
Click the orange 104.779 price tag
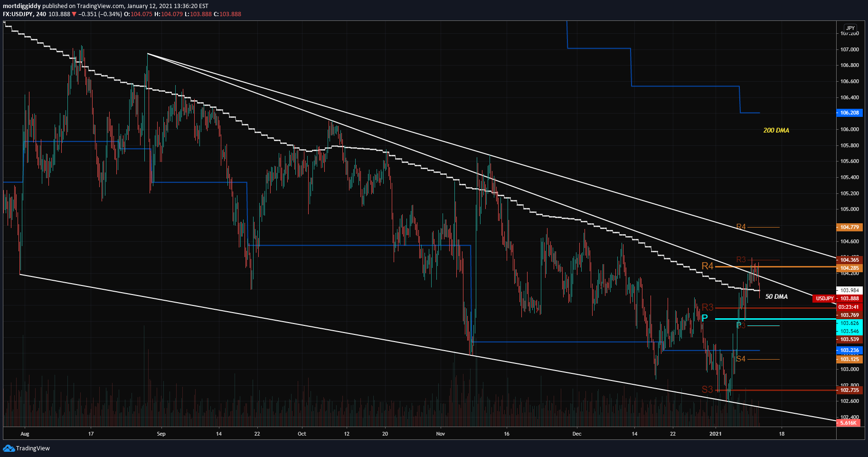point(849,227)
